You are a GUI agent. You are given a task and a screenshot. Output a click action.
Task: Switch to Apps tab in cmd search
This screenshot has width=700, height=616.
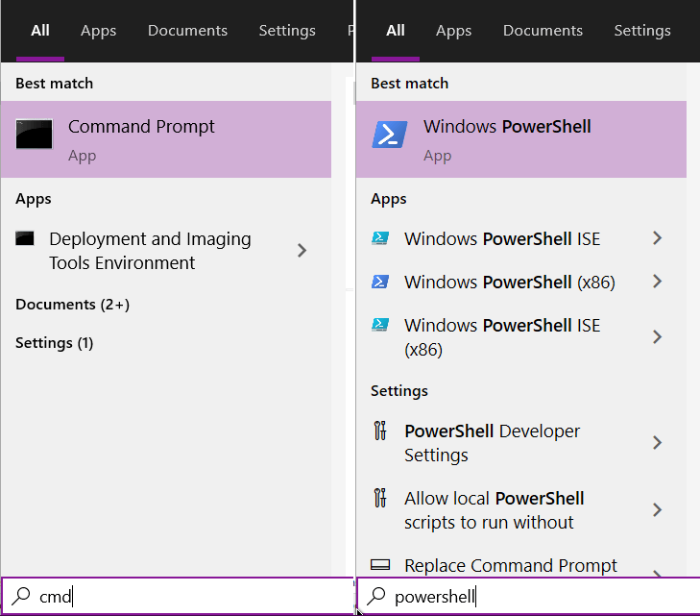tap(98, 31)
